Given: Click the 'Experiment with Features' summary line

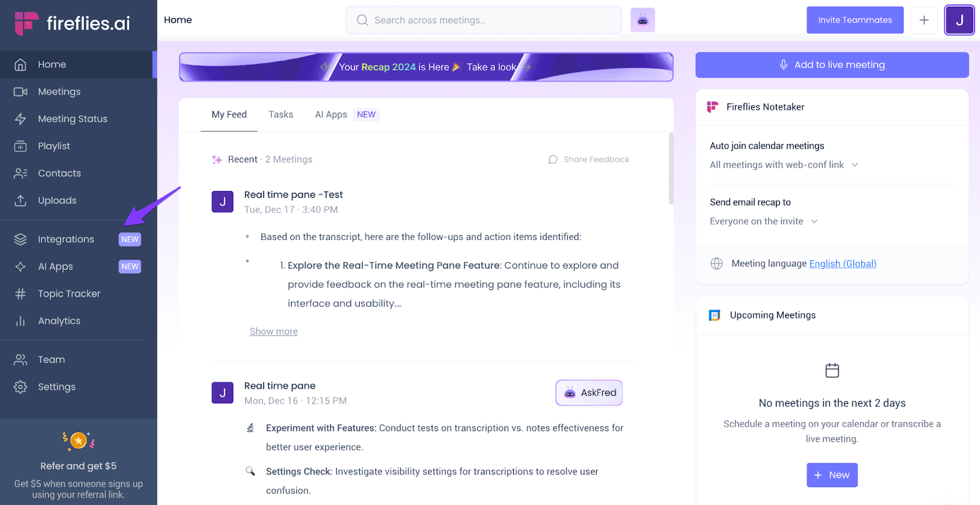Looking at the screenshot, I should pos(445,438).
